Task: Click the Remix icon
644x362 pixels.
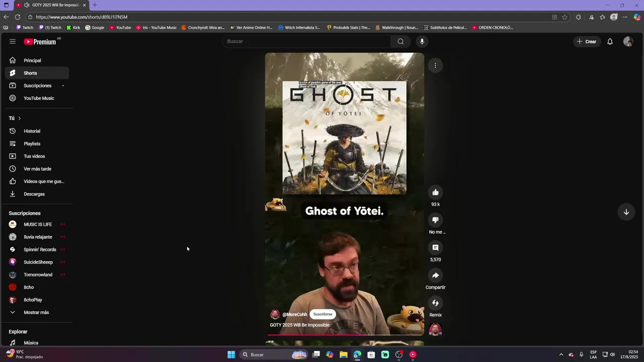Action: [435, 303]
